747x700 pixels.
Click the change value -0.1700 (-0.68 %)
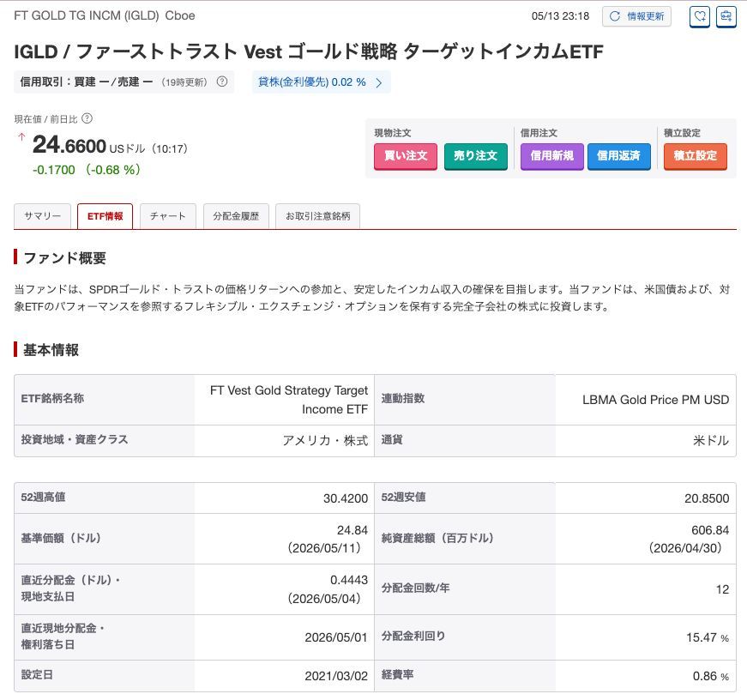(87, 170)
